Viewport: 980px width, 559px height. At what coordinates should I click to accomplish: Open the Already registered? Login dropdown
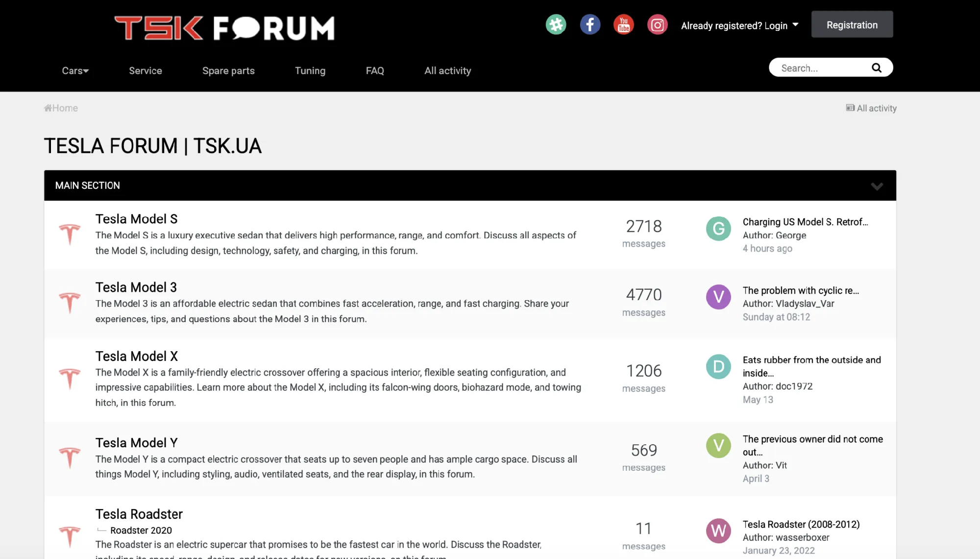tap(739, 25)
